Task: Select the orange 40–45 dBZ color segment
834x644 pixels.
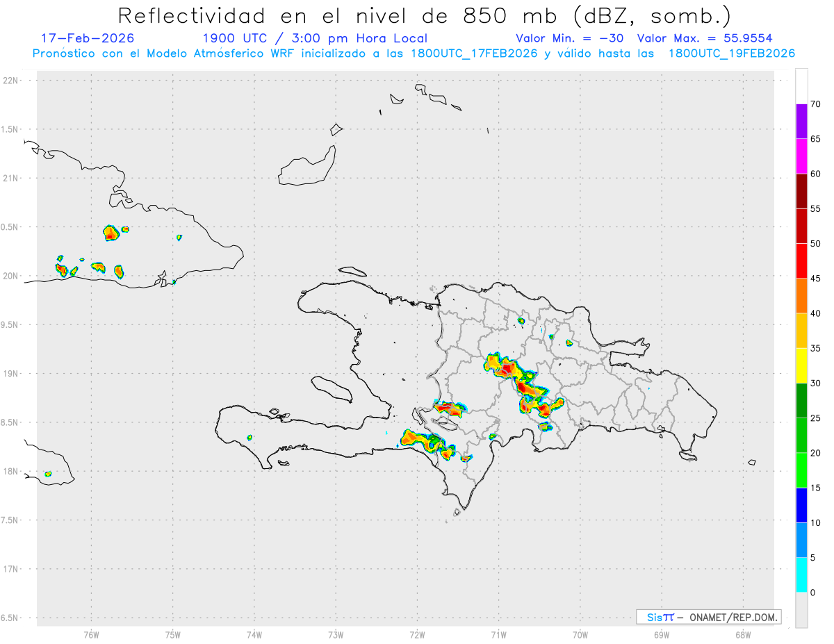Action: coord(801,296)
